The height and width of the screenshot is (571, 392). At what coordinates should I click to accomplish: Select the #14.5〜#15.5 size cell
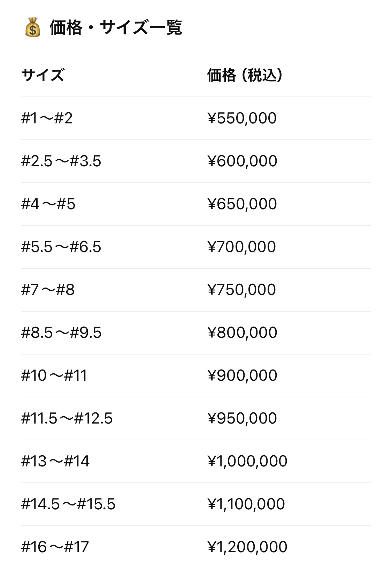[x=68, y=504]
